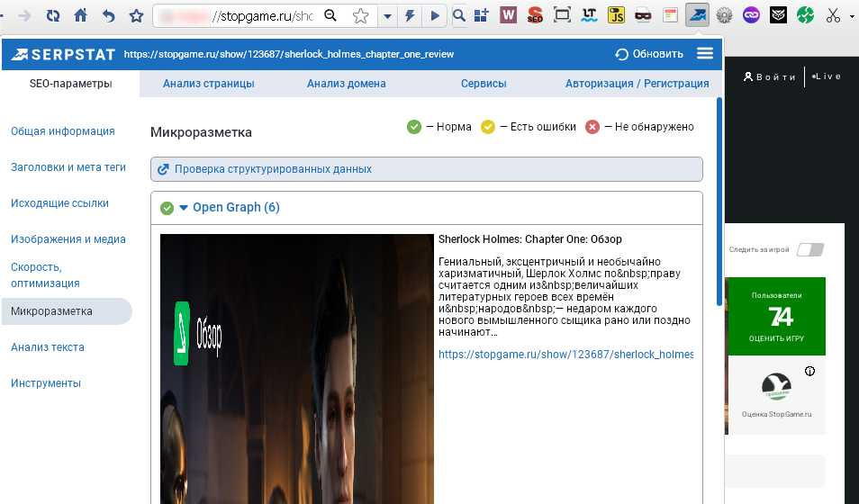Viewport: 859px width, 504px height.
Task: Bookmark this page with address bar star
Action: click(x=360, y=16)
